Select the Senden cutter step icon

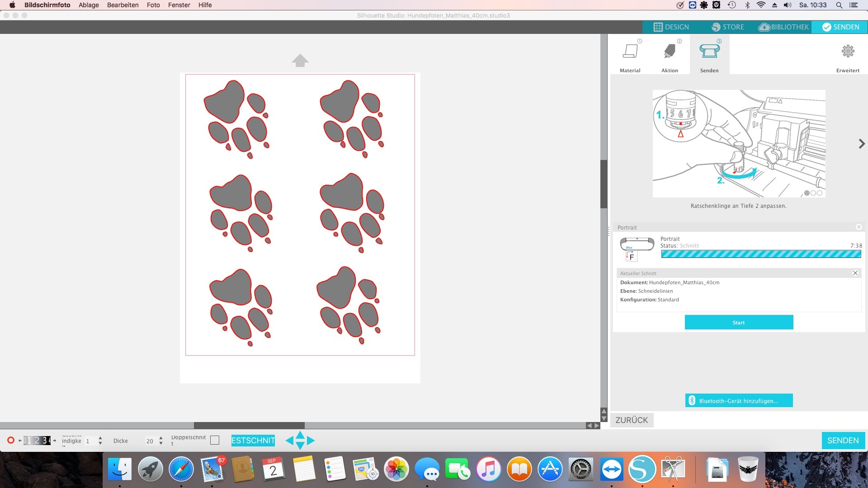coord(709,52)
